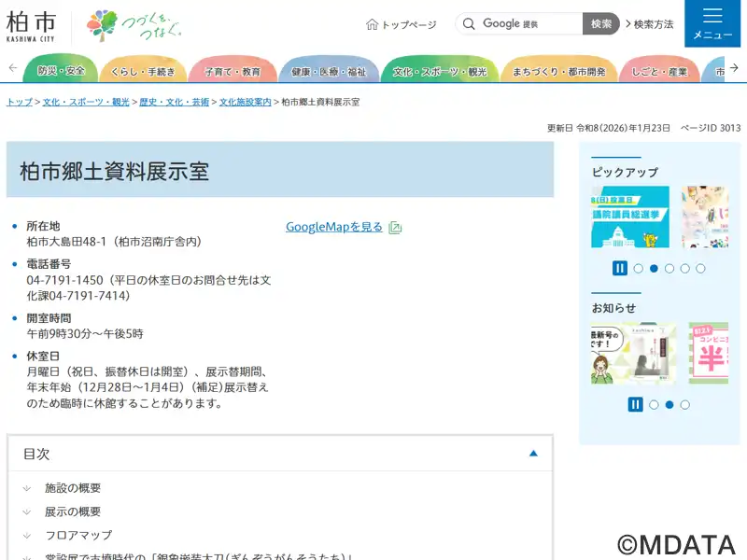Screen dimensions: 747x560
Task: Jump to フロアマップ section
Action: click(x=78, y=535)
